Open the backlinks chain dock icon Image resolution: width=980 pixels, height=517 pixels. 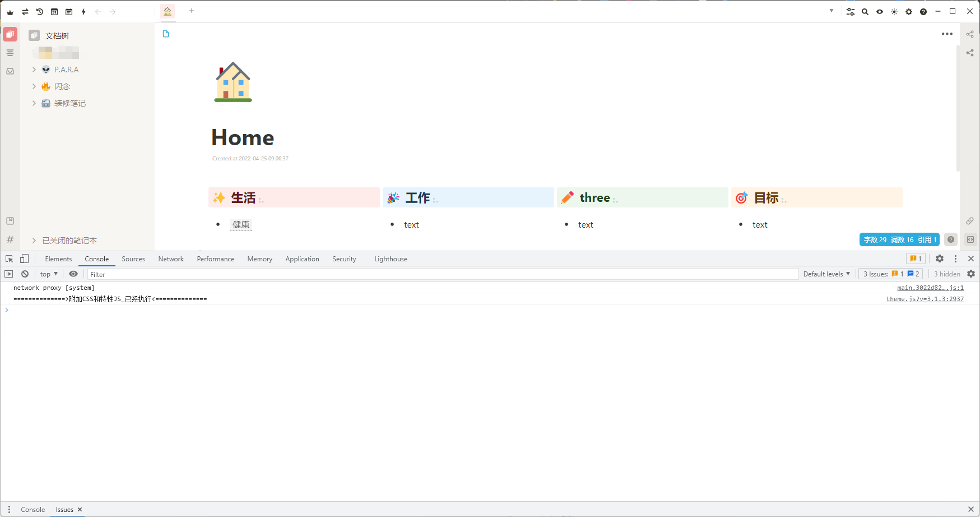tap(970, 221)
